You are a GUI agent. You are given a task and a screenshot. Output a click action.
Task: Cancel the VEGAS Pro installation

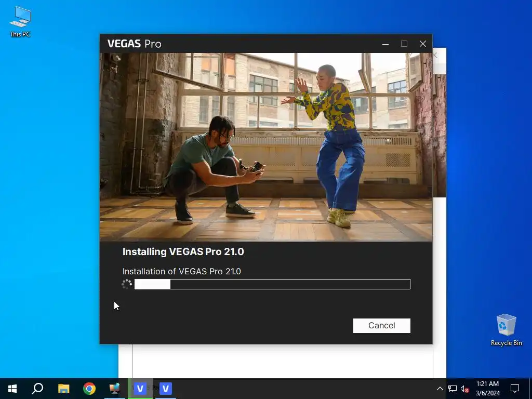pyautogui.click(x=382, y=325)
